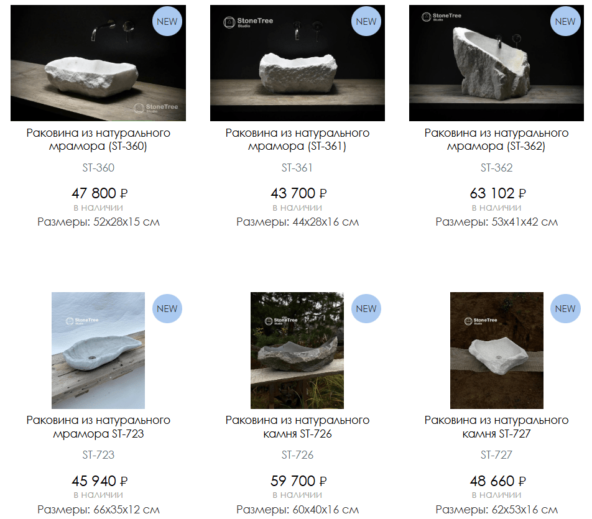592x519 pixels.
Task: Click the NEW badge on ST-360 sink
Action: tap(167, 22)
